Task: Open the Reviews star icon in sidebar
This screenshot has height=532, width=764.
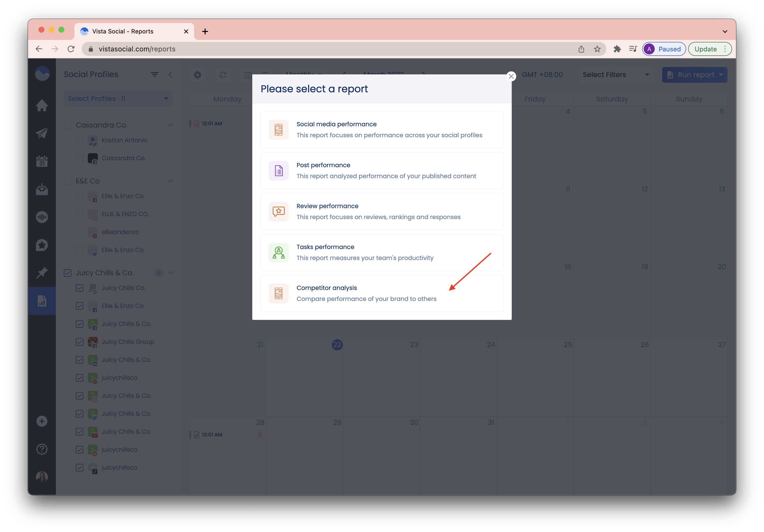Action: point(42,245)
